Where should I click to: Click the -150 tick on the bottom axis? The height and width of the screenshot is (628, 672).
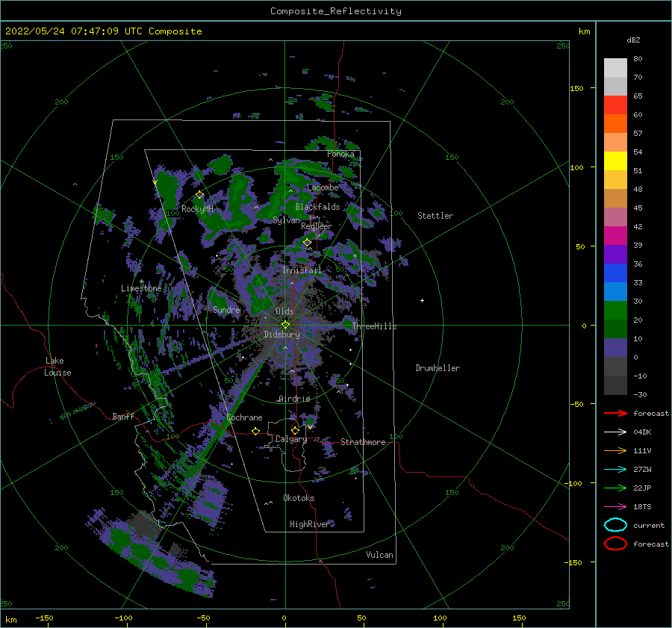coord(44,618)
